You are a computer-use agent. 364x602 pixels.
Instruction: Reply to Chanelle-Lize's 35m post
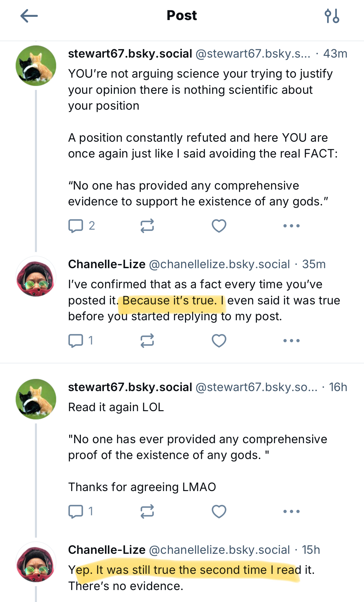point(76,341)
